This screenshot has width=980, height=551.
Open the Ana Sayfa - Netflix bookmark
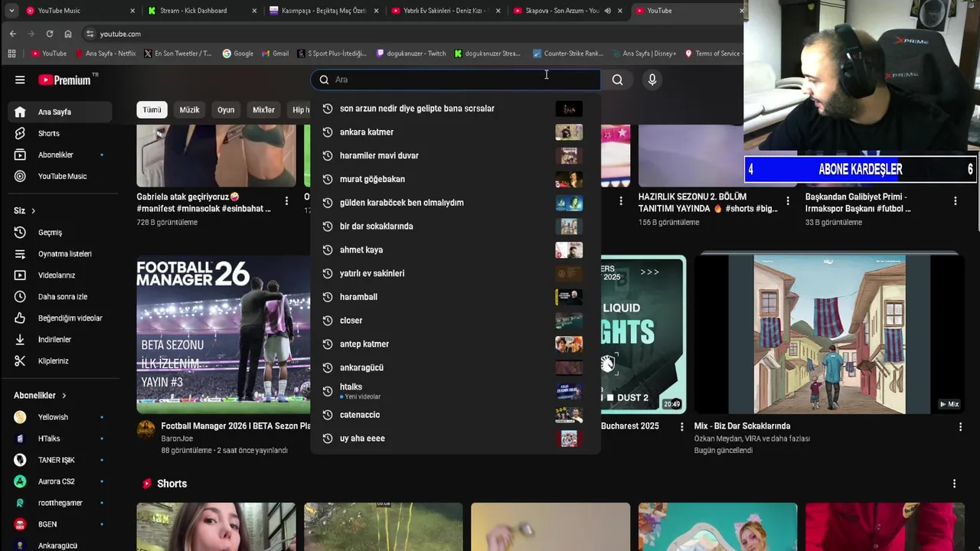coord(105,54)
